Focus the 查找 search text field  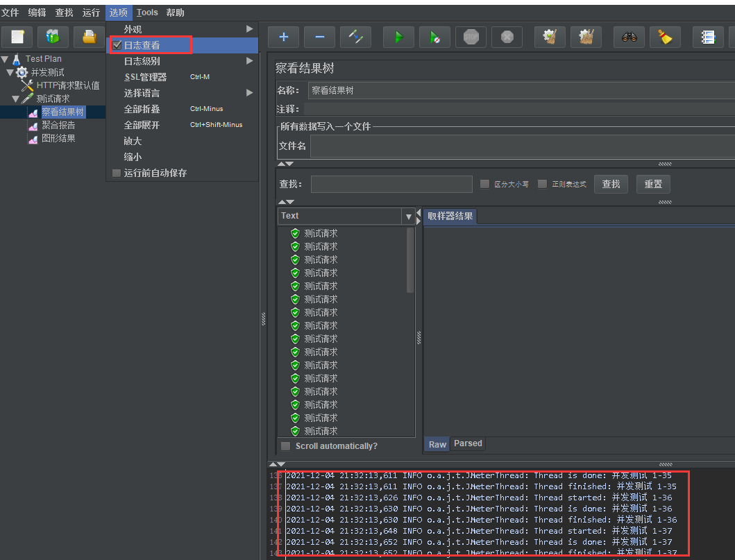pyautogui.click(x=391, y=184)
